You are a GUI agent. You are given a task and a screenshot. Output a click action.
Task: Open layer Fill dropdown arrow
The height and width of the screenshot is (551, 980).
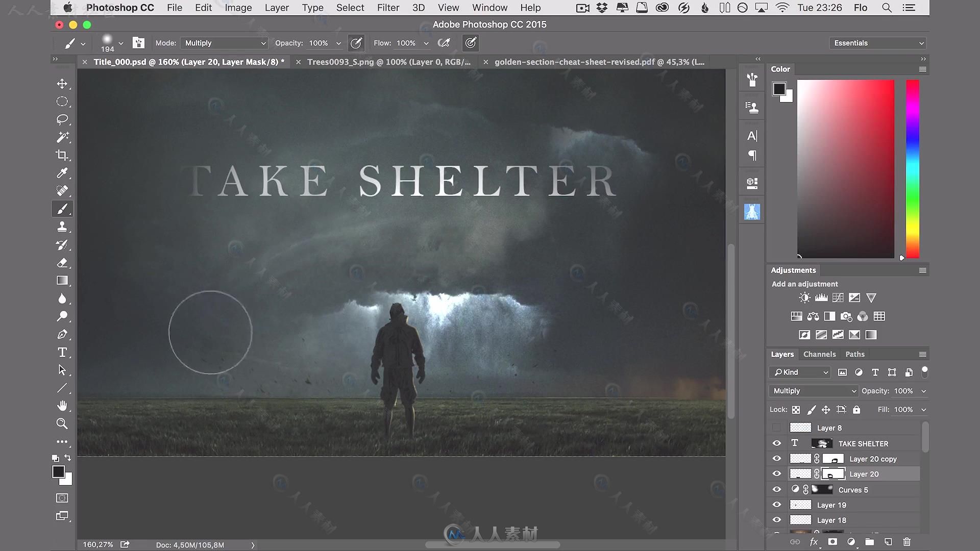[923, 410]
